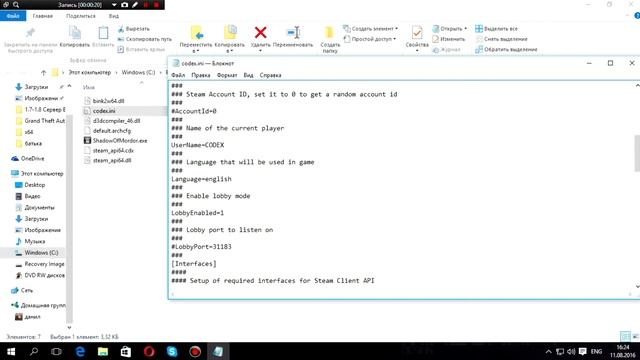Open Notepad File menu
Viewport: 640px width, 360px height.
[x=178, y=75]
